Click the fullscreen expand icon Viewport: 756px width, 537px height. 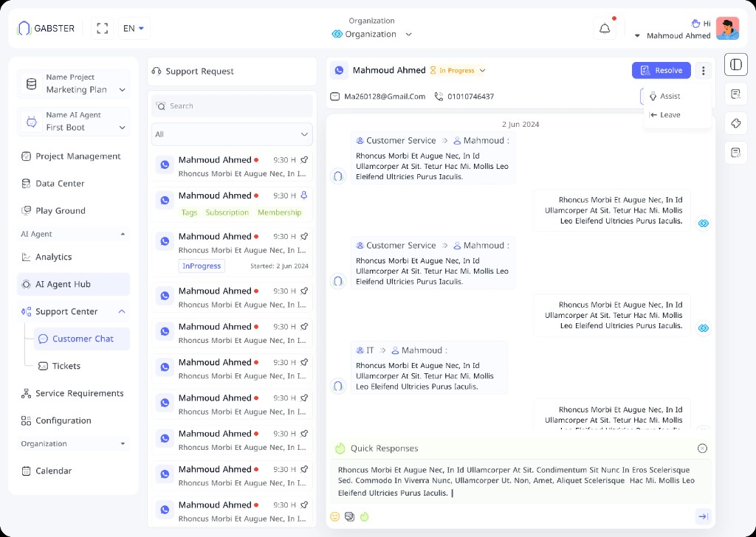coord(102,29)
